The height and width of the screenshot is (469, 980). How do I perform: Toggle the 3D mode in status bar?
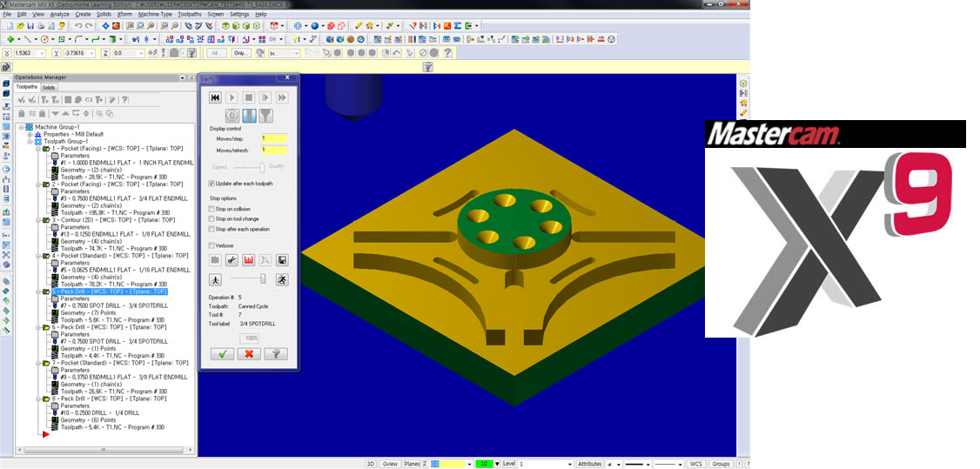point(370,464)
